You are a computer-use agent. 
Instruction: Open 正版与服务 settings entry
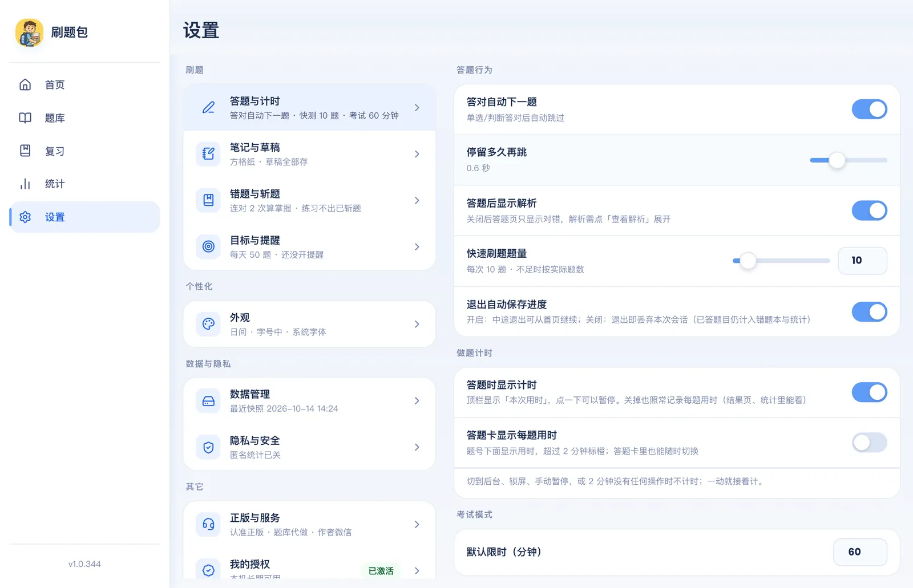pyautogui.click(x=309, y=524)
